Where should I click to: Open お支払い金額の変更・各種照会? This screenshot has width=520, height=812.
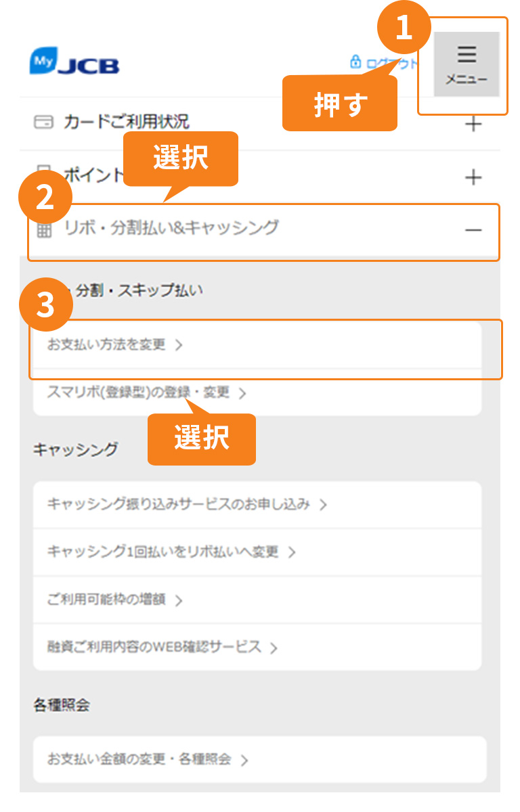point(260,759)
